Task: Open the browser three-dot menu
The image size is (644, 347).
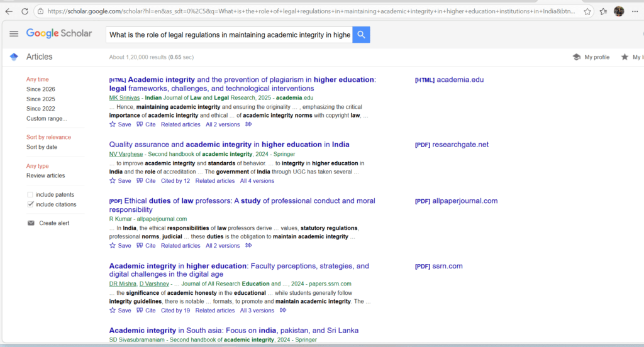Action: pos(635,11)
